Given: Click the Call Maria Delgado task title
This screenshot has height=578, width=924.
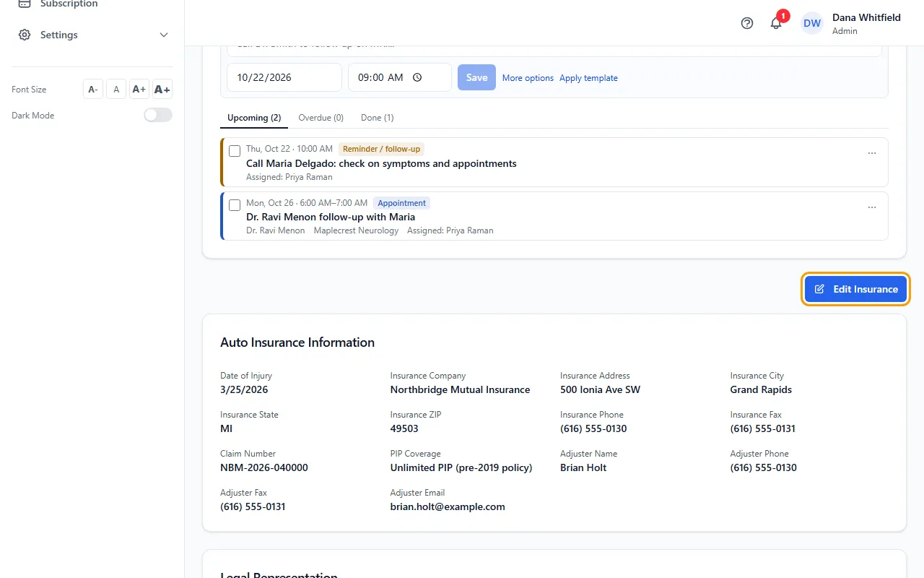Looking at the screenshot, I should pos(381,163).
